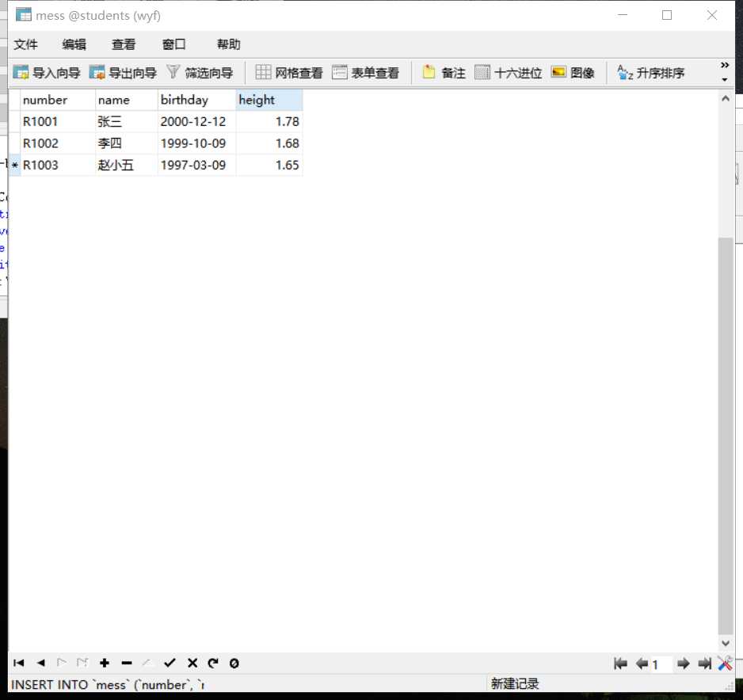Select cell R1001
The width and height of the screenshot is (743, 700).
pyautogui.click(x=58, y=122)
